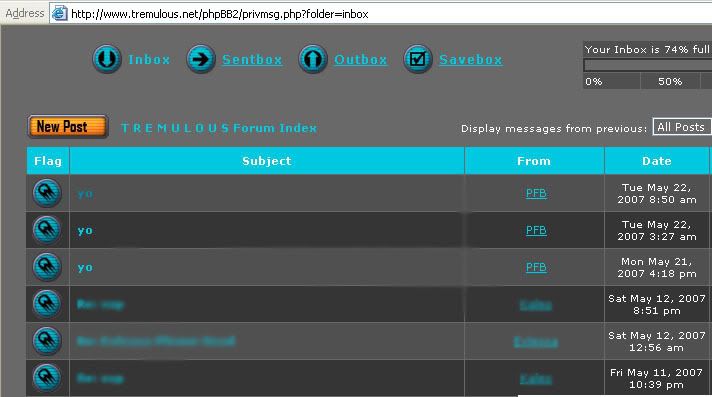The width and height of the screenshot is (712, 397).
Task: Open the Outbox folder link
Action: (361, 60)
